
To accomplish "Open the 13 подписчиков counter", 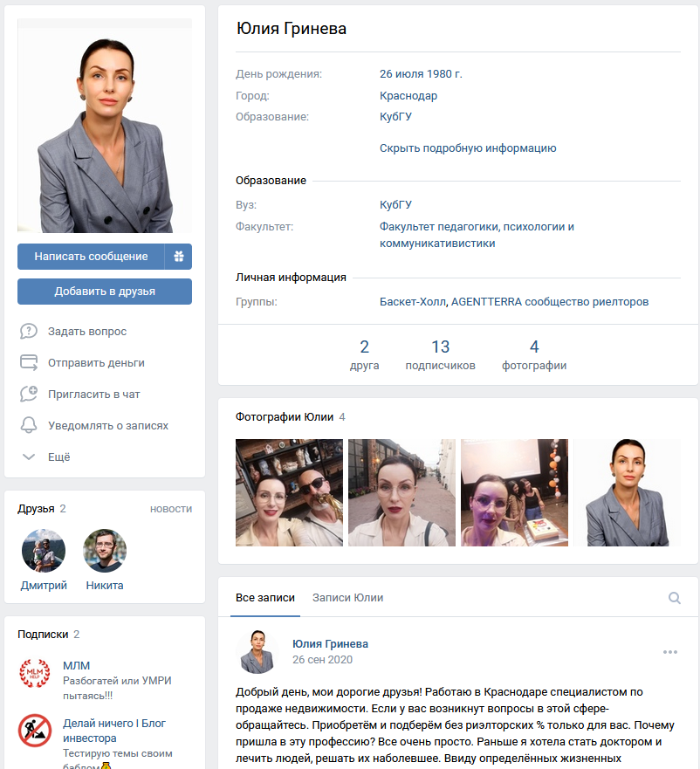I will [440, 354].
